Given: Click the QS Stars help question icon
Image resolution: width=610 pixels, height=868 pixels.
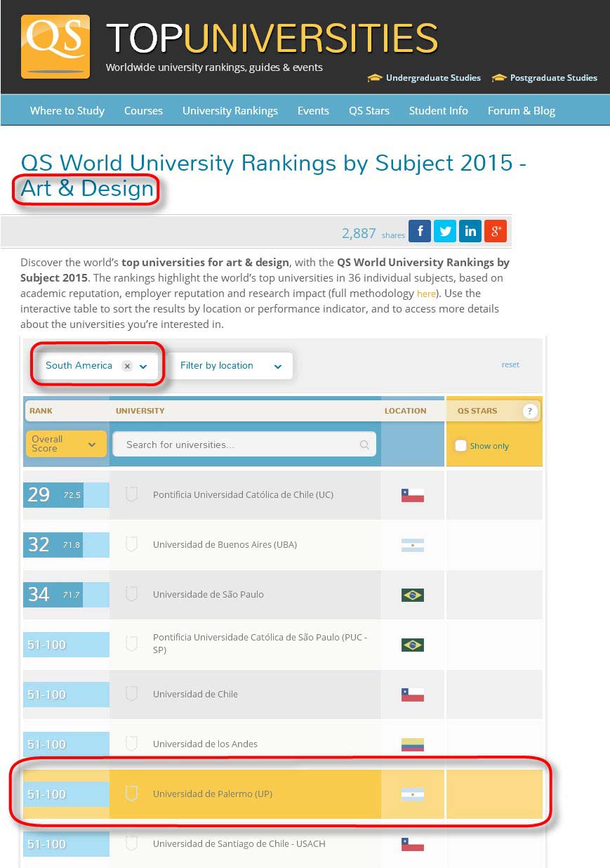Looking at the screenshot, I should [x=530, y=412].
